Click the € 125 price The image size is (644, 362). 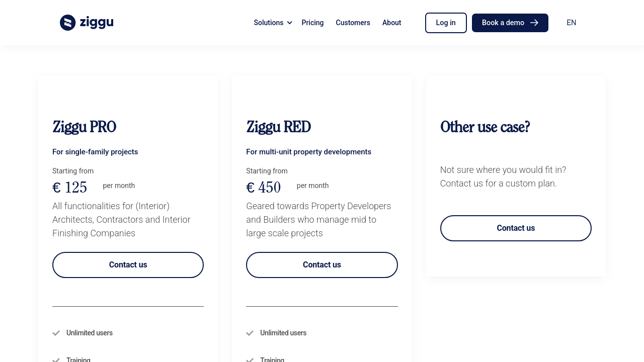(69, 188)
